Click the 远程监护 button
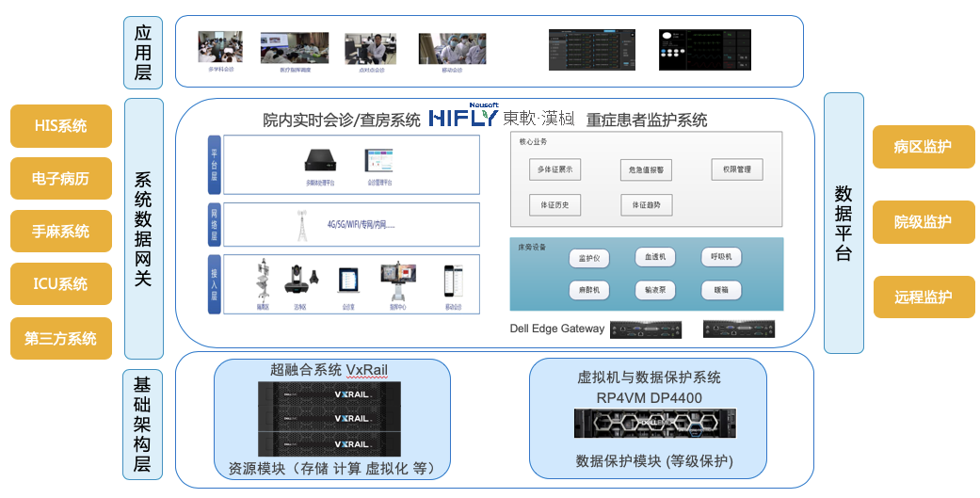 924,297
